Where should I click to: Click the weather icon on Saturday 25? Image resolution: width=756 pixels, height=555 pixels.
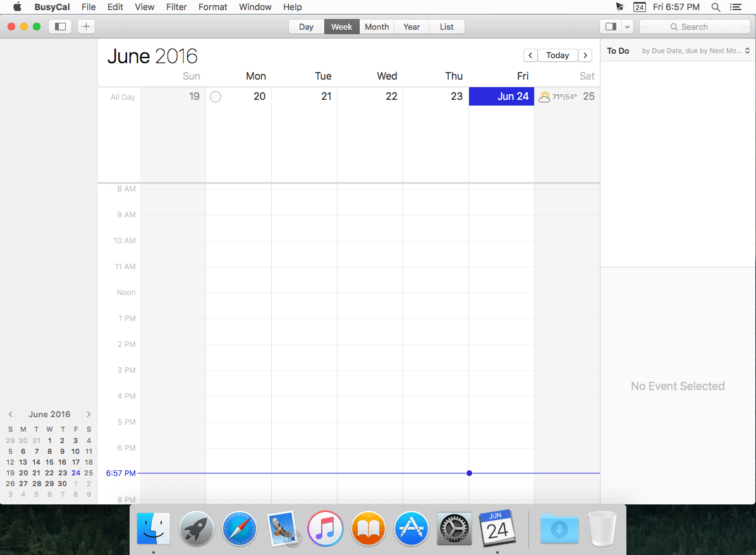point(544,97)
